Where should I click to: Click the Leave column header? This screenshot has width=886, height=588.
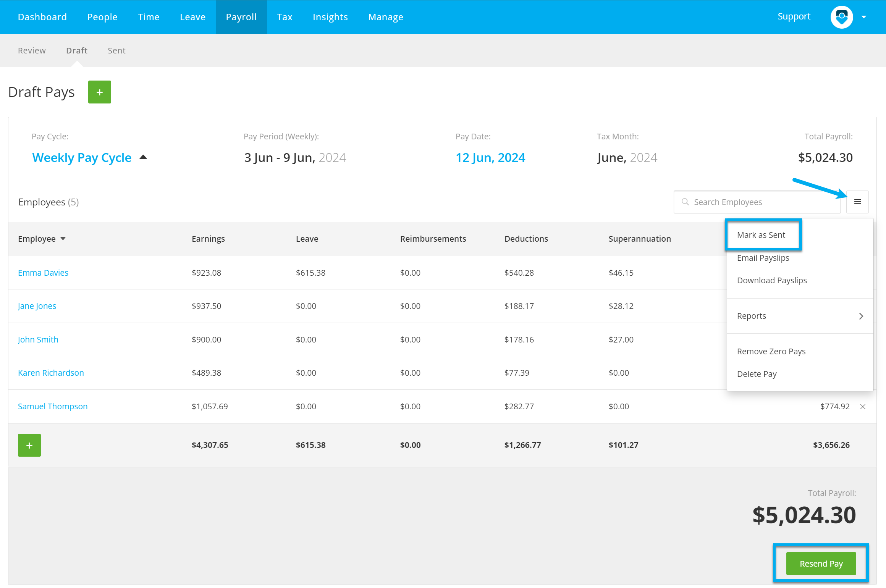[x=307, y=239]
